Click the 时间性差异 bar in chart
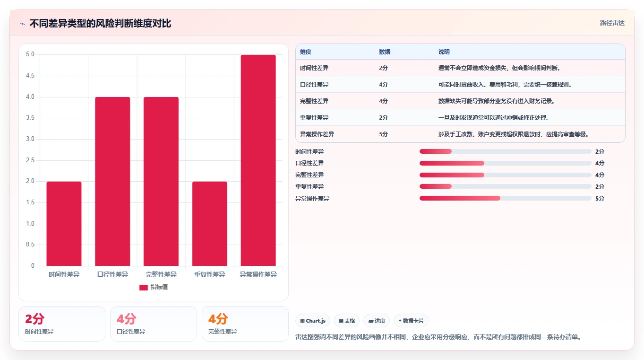644x360 pixels. click(x=64, y=224)
